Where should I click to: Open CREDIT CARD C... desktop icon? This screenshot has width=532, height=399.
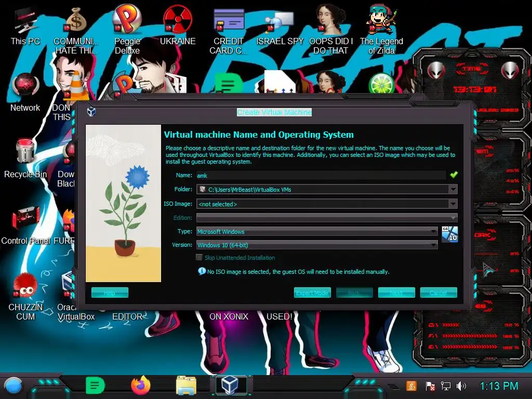(x=229, y=31)
